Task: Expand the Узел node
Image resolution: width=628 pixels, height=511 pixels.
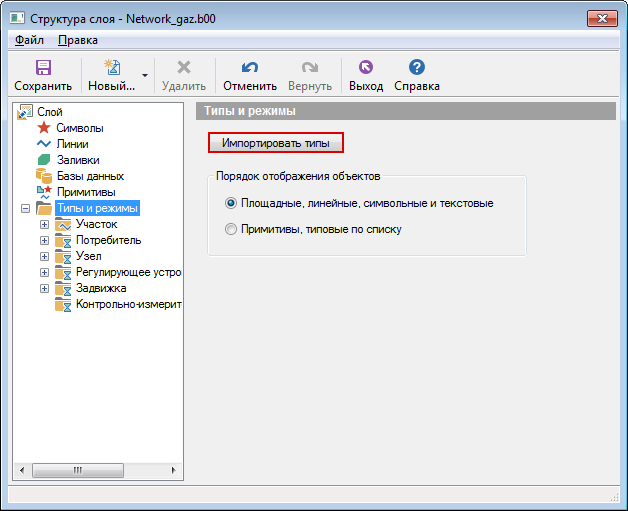Action: pos(44,257)
